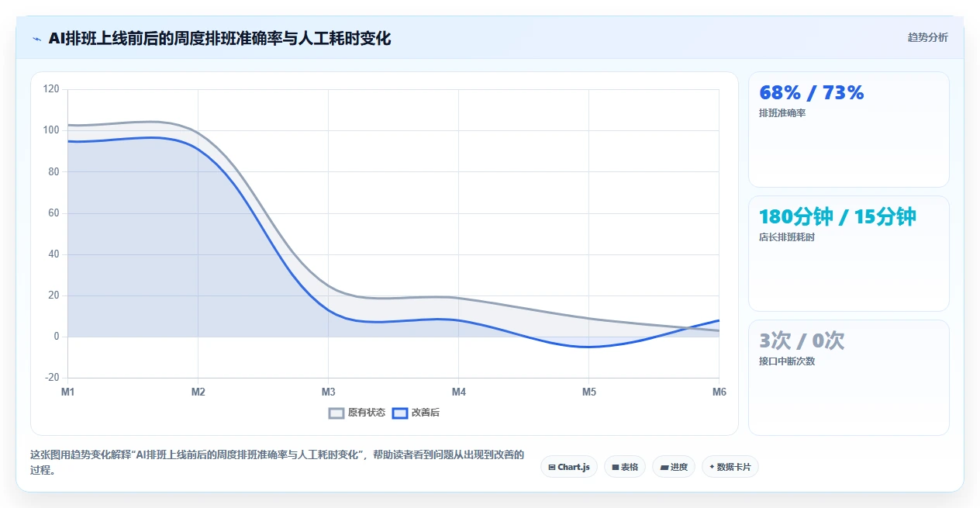Click the 表格 tag icon
980x508 pixels.
(x=615, y=467)
